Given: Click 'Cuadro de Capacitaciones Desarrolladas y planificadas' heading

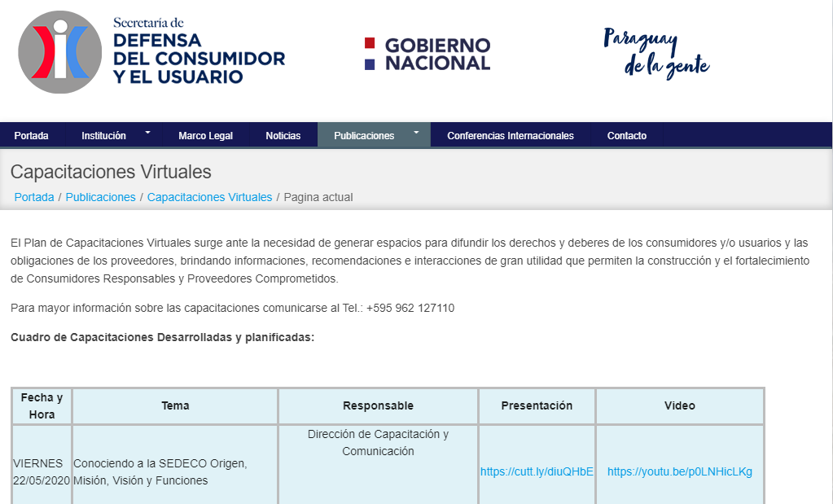Looking at the screenshot, I should [x=163, y=337].
